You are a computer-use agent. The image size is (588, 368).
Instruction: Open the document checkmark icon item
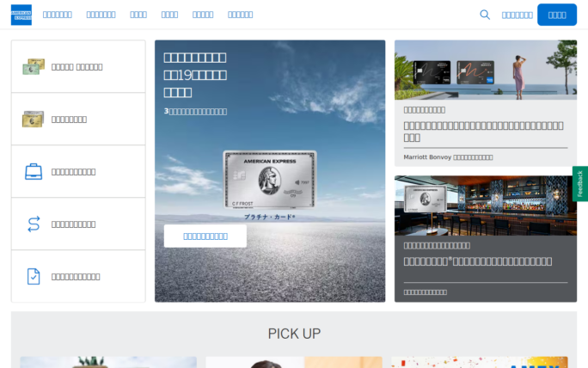pyautogui.click(x=34, y=276)
